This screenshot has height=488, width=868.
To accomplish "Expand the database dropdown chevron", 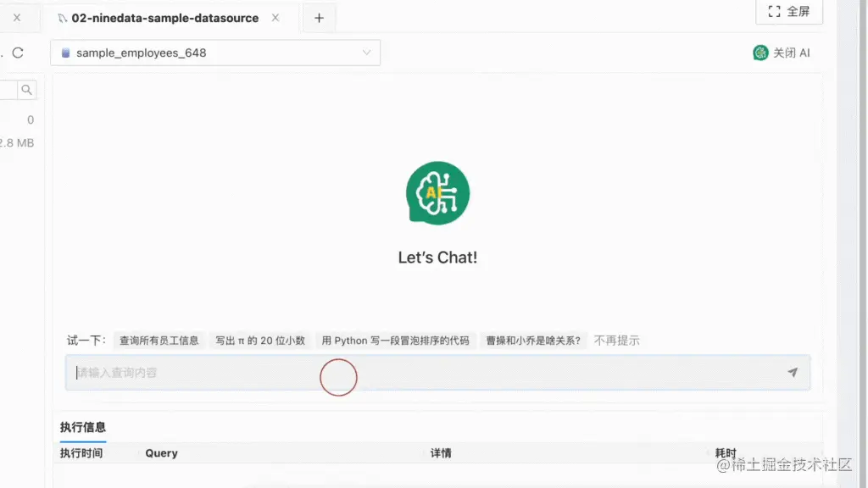I will [x=367, y=53].
